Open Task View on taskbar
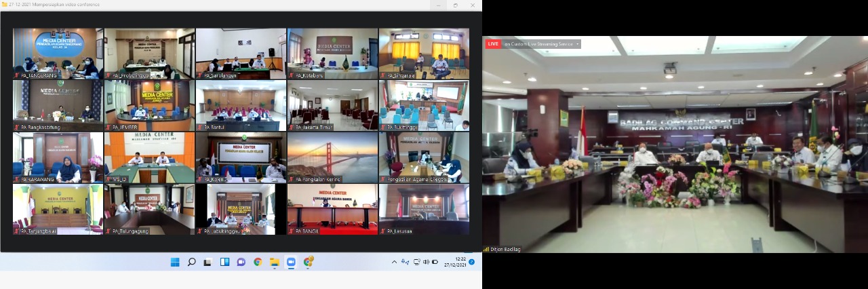 208,262
